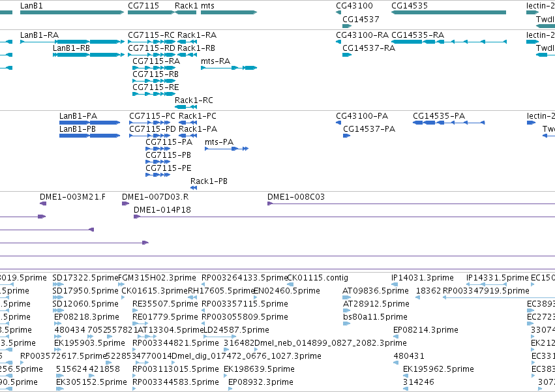555x392 pixels.
Task: Click EST AT28912.5prime
Action: [x=346, y=310]
